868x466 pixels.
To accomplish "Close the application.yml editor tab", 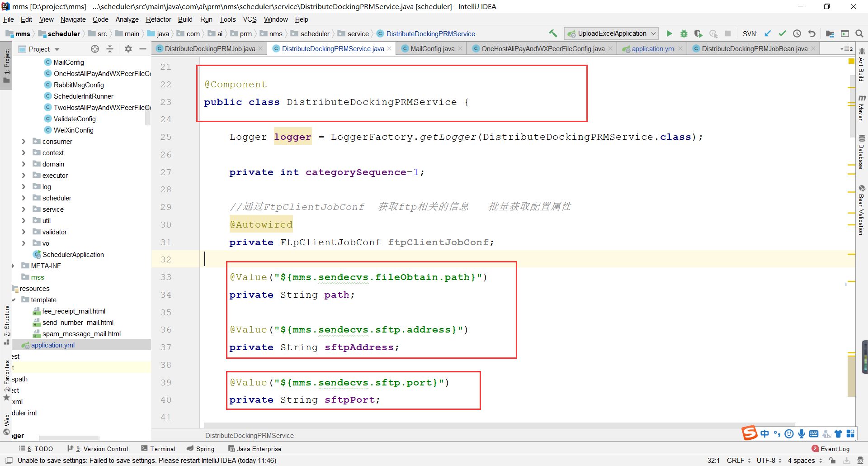I will point(680,49).
